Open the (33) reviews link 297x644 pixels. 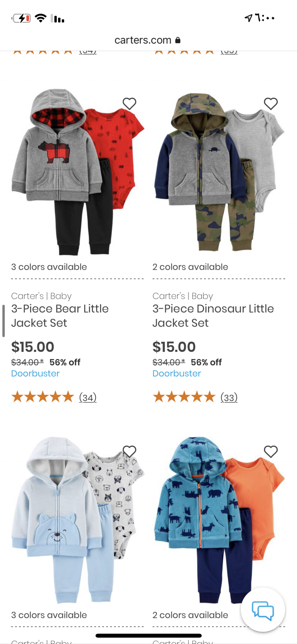(x=229, y=397)
